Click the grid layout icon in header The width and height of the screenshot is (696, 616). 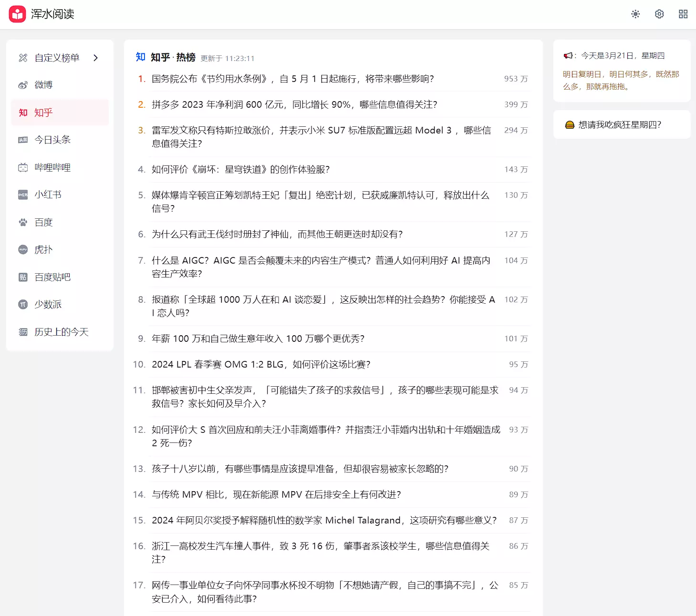[683, 14]
